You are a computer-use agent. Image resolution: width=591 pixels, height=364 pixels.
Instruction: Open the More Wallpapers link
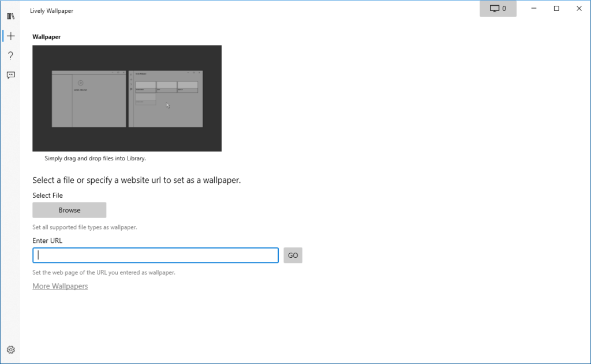60,286
